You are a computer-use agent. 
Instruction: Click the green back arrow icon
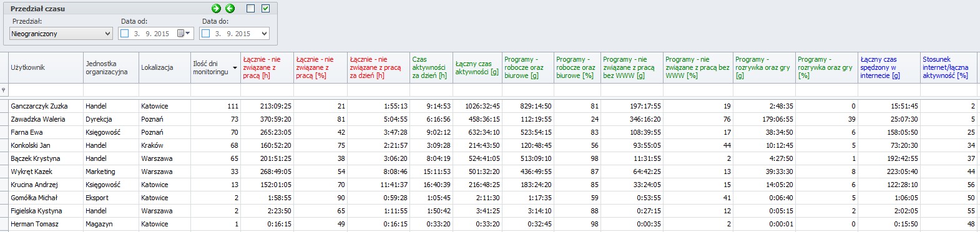tap(230, 8)
